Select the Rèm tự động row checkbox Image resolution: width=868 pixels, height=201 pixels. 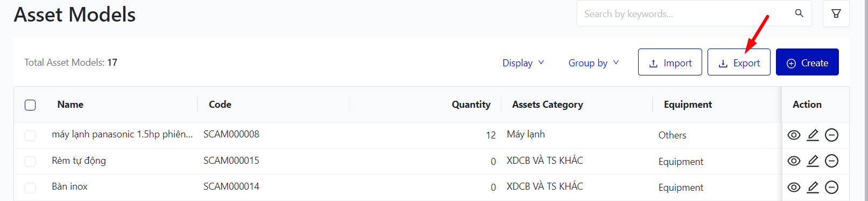30,161
